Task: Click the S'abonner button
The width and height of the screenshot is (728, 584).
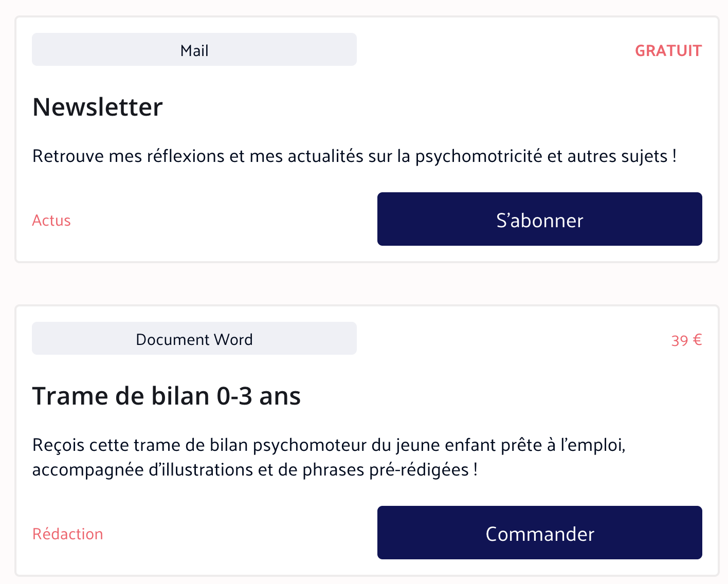Action: (x=539, y=219)
